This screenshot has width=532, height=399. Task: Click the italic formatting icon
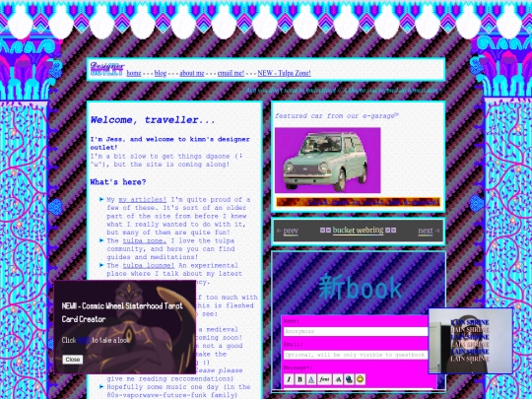(x=289, y=379)
